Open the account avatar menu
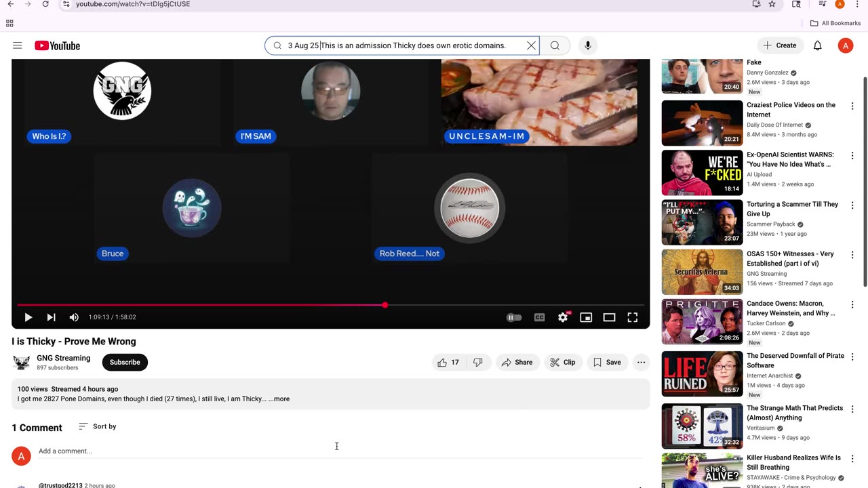 coord(845,45)
